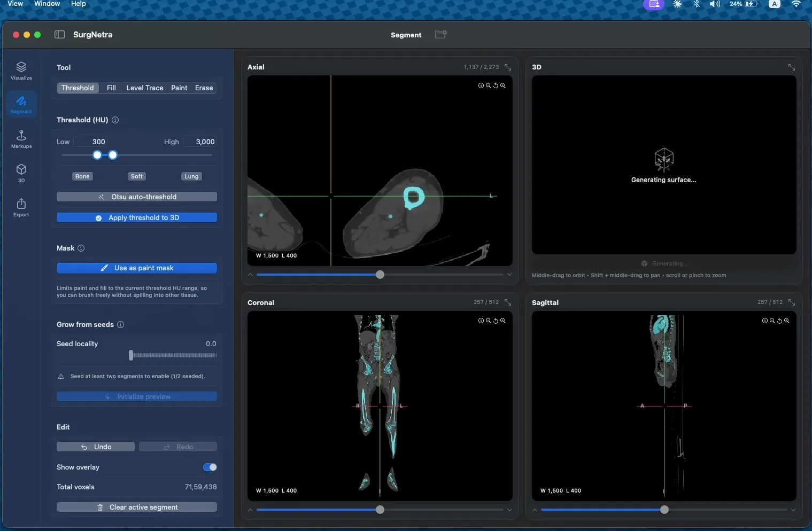Run Otsu auto-threshold
This screenshot has height=531, width=812.
point(137,197)
